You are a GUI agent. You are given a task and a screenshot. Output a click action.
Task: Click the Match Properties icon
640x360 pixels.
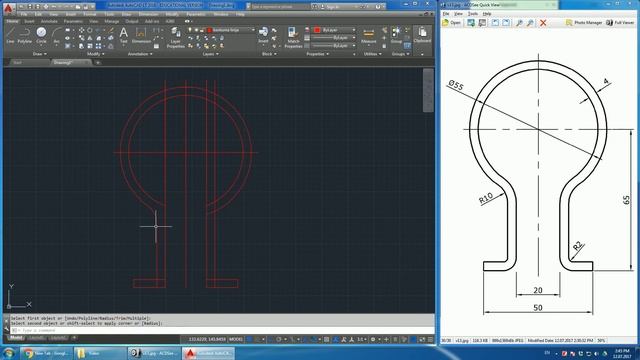point(293,37)
